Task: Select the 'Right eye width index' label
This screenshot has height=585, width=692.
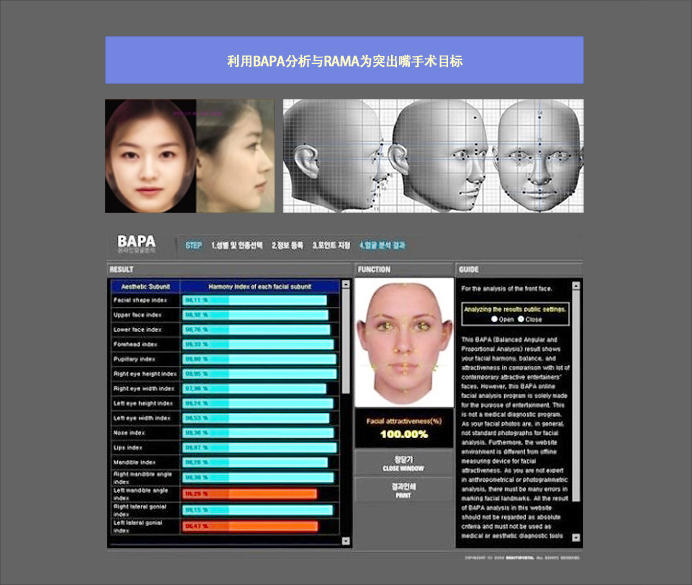Action: 144,389
